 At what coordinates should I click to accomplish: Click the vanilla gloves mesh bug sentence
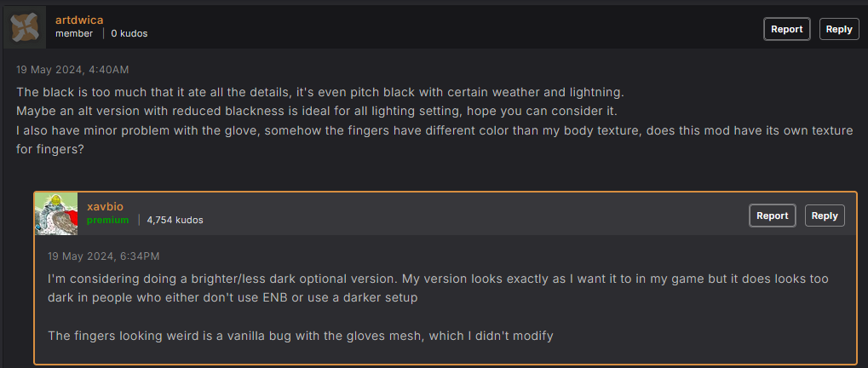[301, 336]
